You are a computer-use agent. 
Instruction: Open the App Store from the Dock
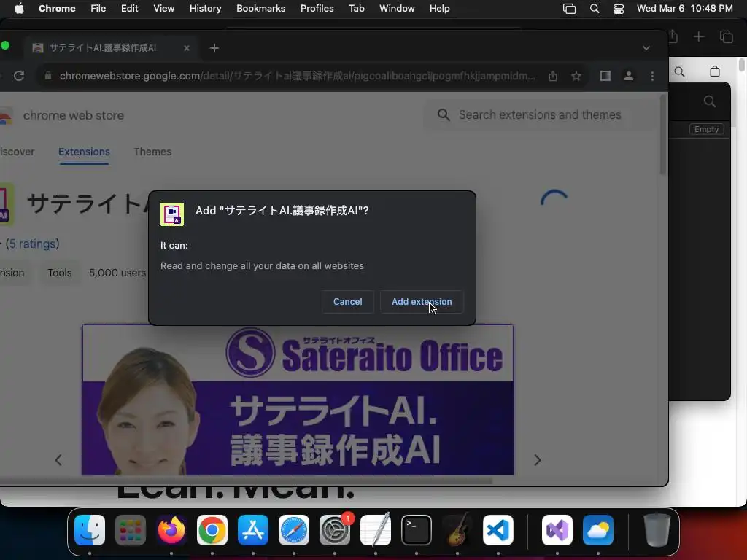point(253,530)
